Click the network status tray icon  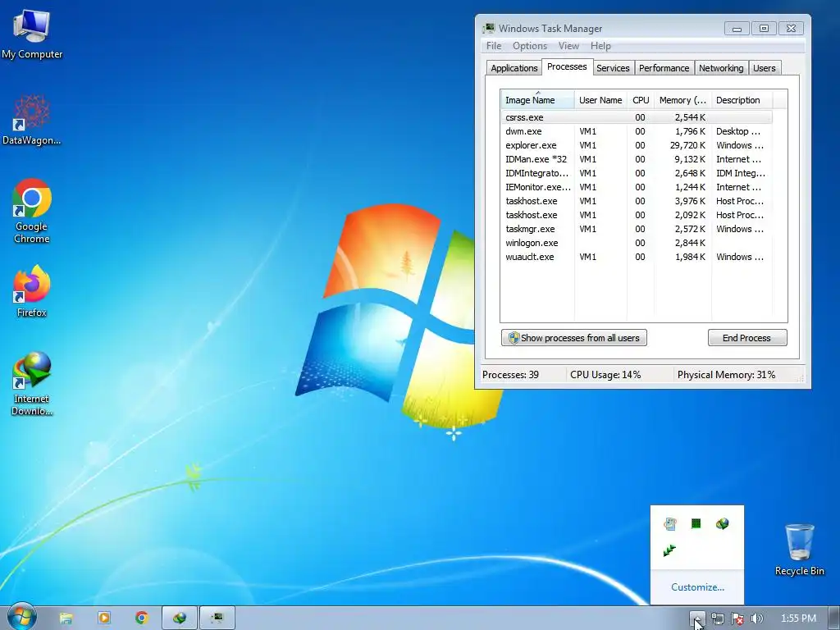coord(717,619)
